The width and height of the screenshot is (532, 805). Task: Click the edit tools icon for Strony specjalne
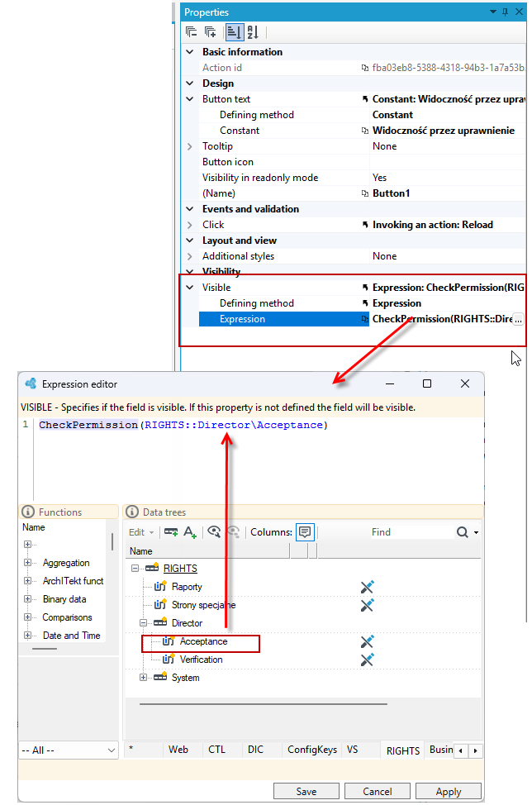click(367, 605)
